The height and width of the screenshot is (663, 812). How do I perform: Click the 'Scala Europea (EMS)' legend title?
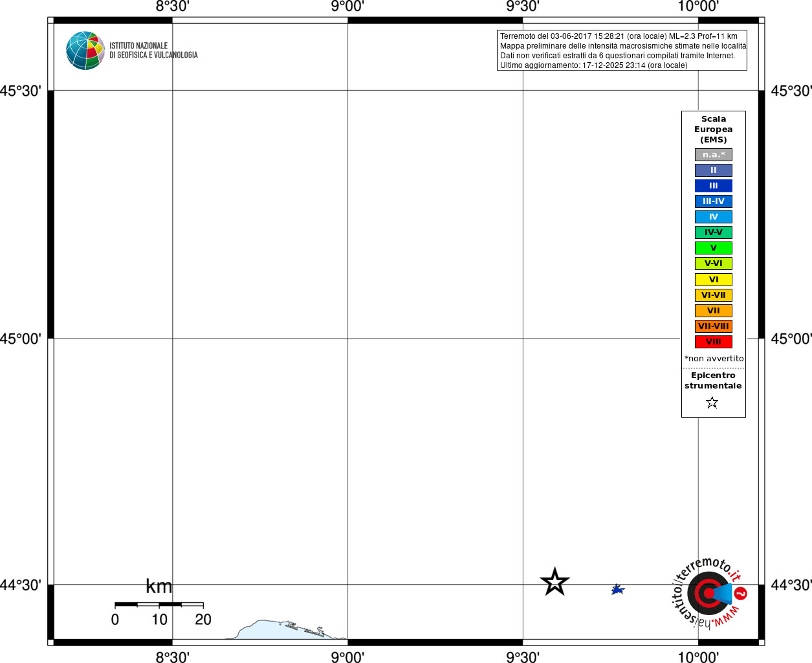click(x=714, y=129)
